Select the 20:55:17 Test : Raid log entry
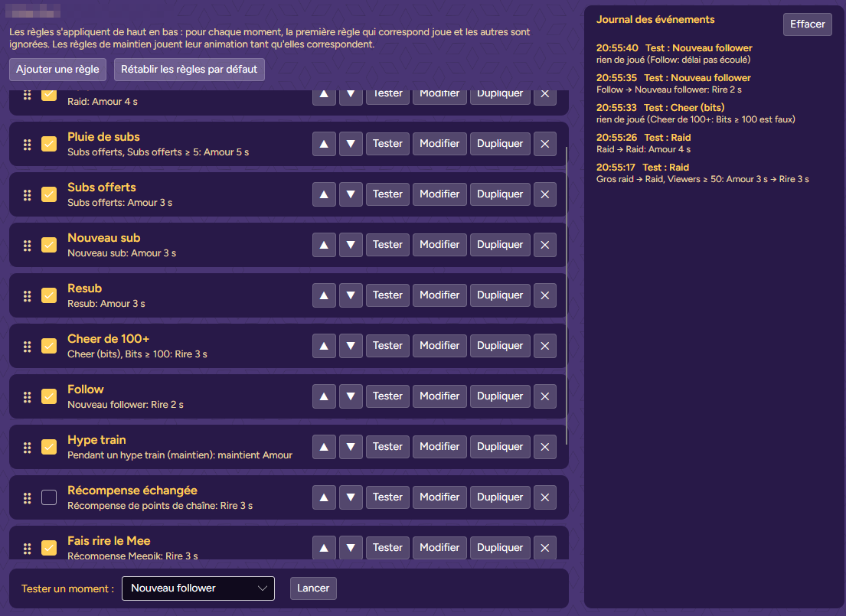Viewport: 846px width, 616px height. (703, 173)
